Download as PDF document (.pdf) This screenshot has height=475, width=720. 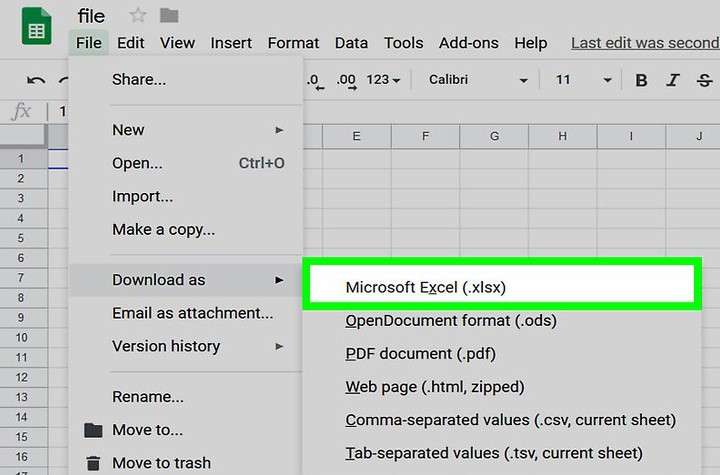pos(502,353)
